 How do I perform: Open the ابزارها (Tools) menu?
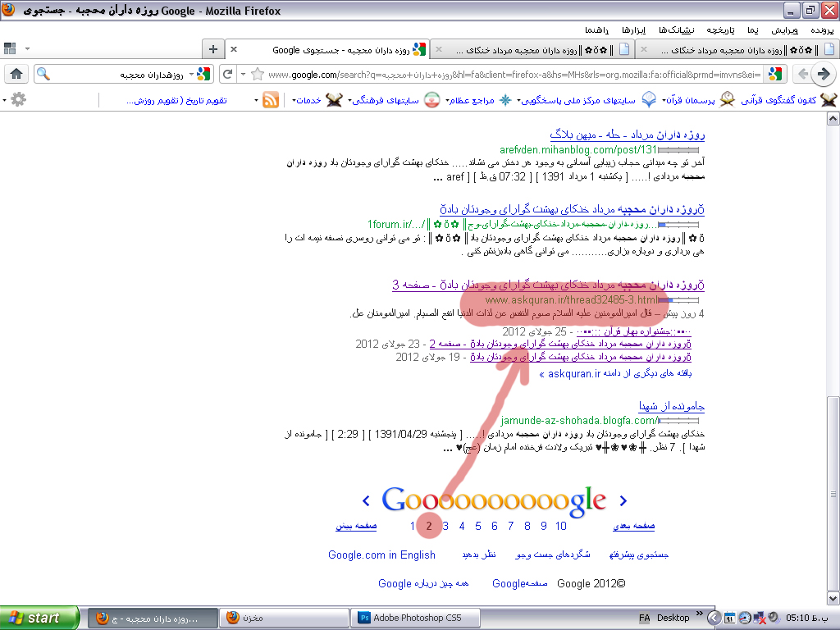(x=634, y=30)
